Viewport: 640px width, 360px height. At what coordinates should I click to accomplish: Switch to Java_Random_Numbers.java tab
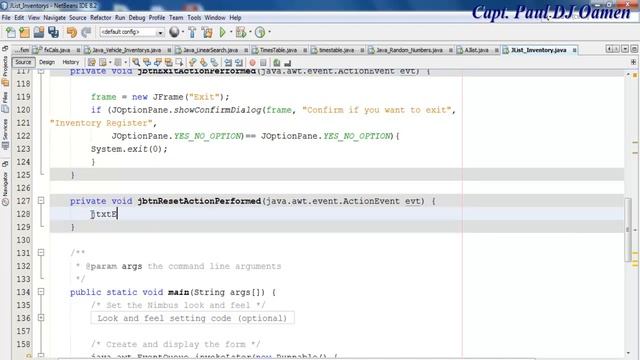pyautogui.click(x=409, y=50)
